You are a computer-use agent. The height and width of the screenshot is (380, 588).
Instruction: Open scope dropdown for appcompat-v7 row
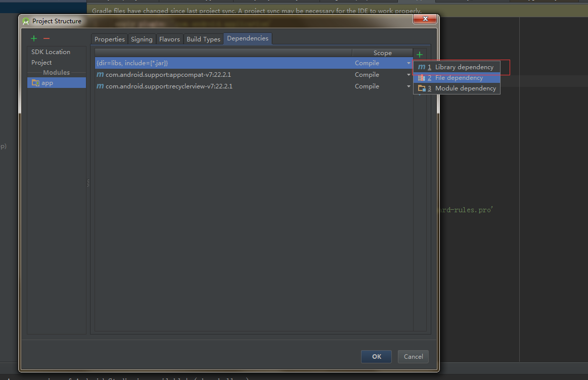click(409, 75)
